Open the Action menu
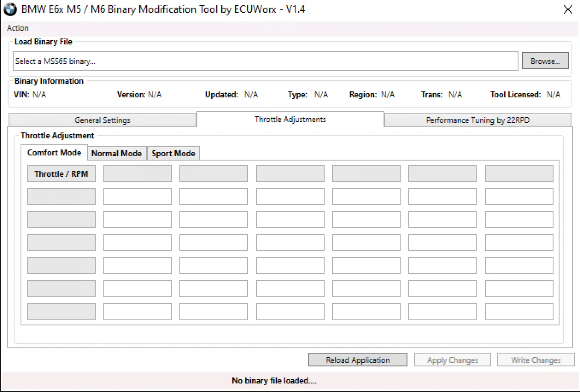 tap(18, 28)
